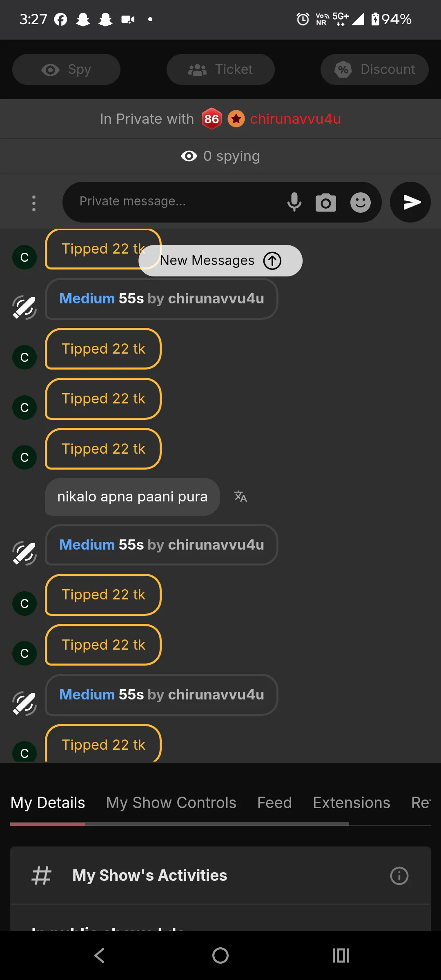Switch to My Show Controls tab
This screenshot has height=980, width=441.
[x=171, y=803]
